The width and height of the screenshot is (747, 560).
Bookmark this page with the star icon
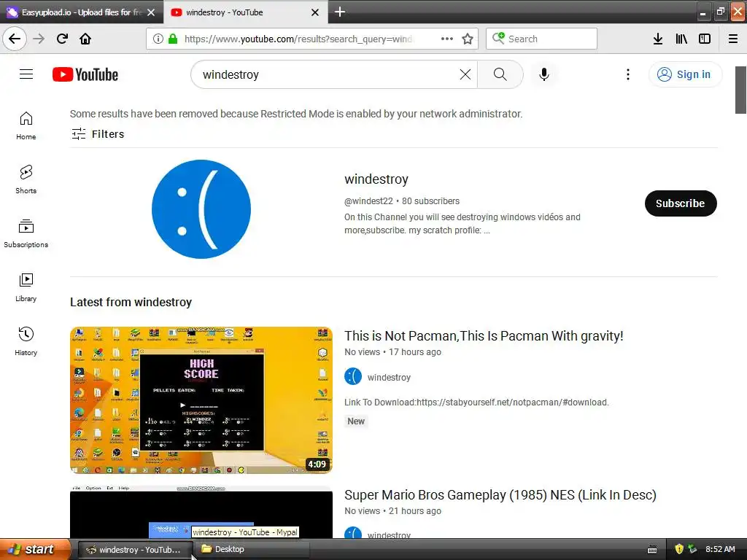pyautogui.click(x=468, y=39)
